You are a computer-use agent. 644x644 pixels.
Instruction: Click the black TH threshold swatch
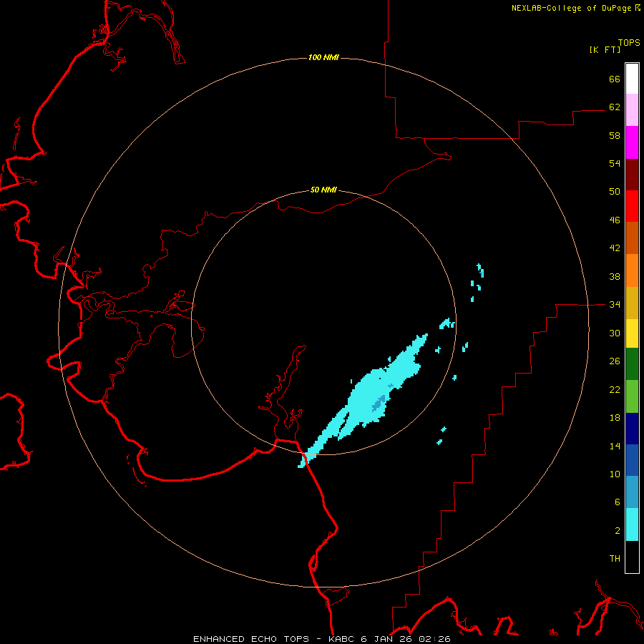pos(632,557)
